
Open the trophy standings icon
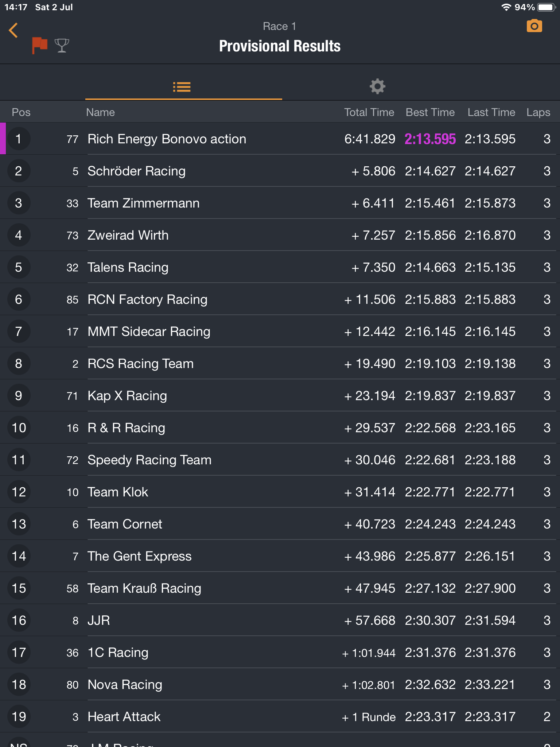click(x=62, y=45)
